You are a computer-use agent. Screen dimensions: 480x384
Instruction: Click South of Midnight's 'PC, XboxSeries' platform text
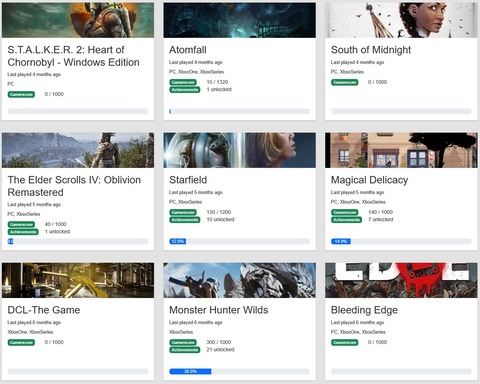[x=347, y=72]
